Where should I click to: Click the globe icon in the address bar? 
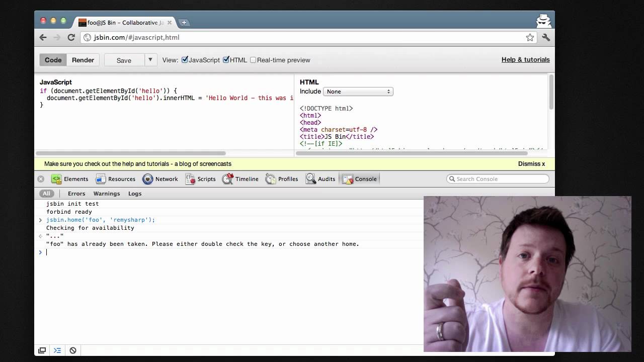(x=87, y=37)
